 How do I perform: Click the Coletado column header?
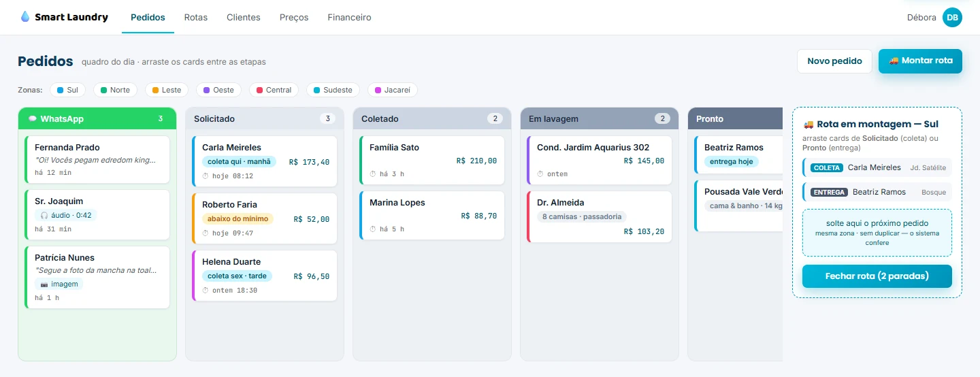point(431,118)
